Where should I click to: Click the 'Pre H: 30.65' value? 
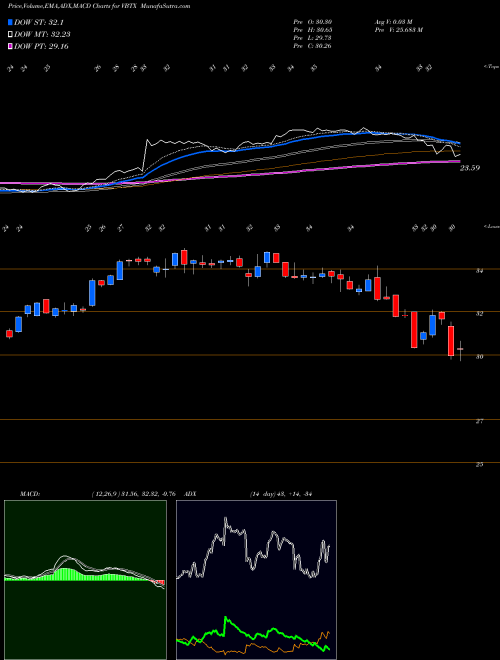[x=313, y=30]
